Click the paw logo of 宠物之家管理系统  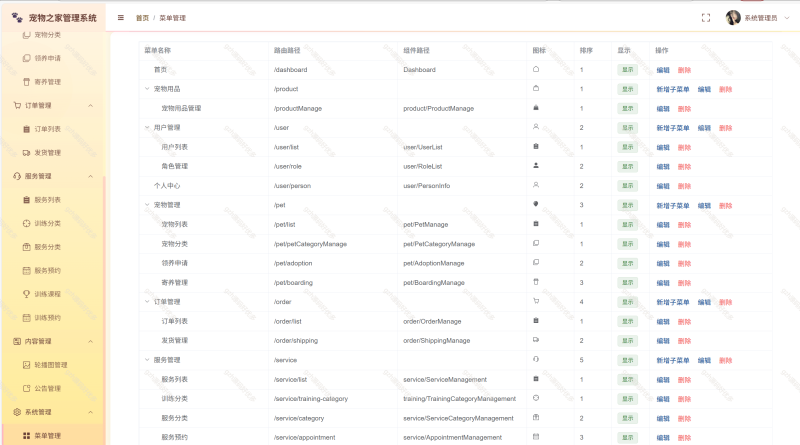(x=17, y=18)
